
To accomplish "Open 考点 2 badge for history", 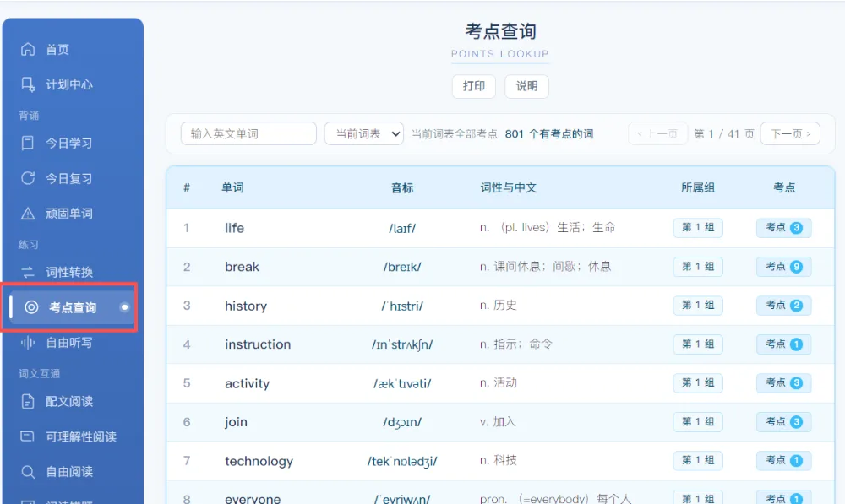I will tap(783, 306).
